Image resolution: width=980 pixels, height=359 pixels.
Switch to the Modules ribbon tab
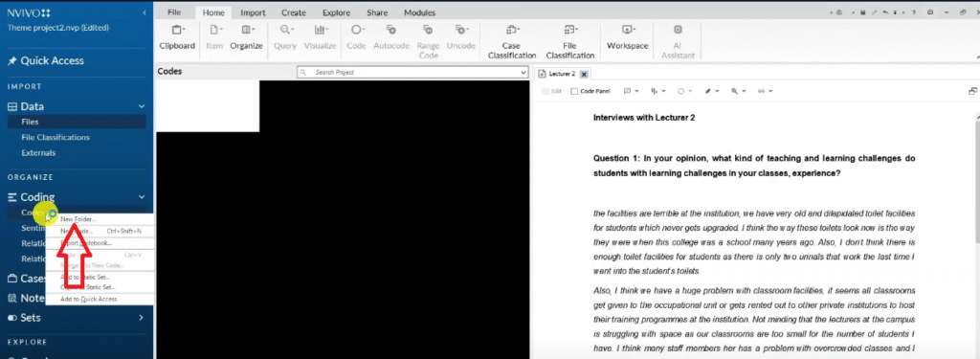click(x=419, y=12)
